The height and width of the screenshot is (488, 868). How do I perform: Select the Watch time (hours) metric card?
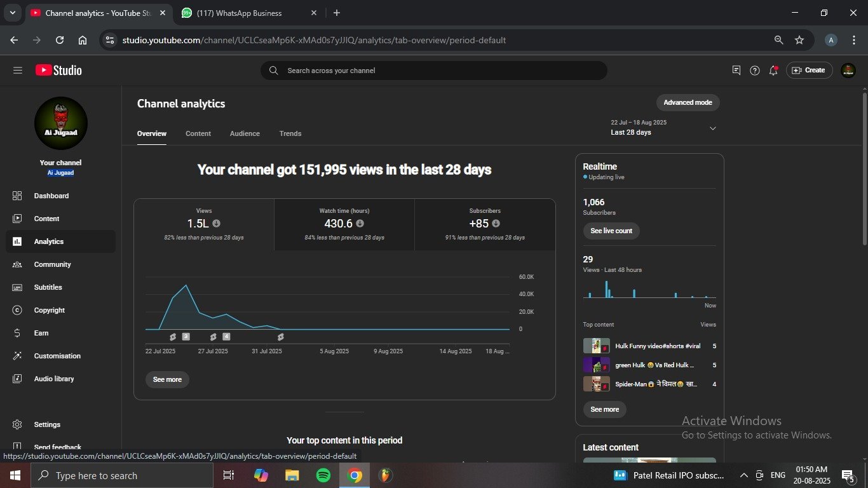tap(344, 224)
